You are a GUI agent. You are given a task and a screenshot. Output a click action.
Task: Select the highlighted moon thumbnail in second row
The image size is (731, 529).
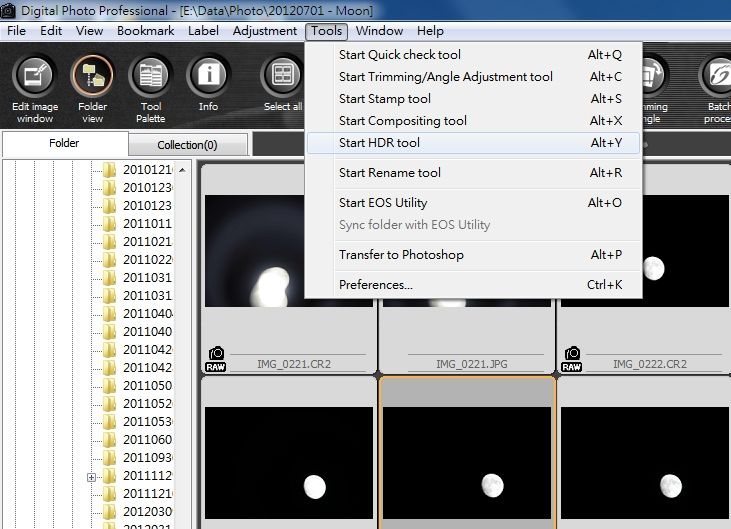467,462
